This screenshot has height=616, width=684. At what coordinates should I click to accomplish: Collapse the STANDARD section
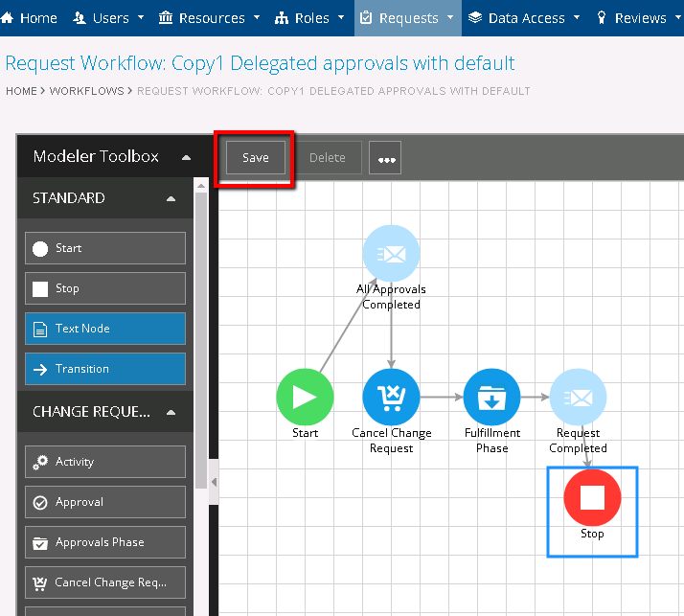[171, 198]
